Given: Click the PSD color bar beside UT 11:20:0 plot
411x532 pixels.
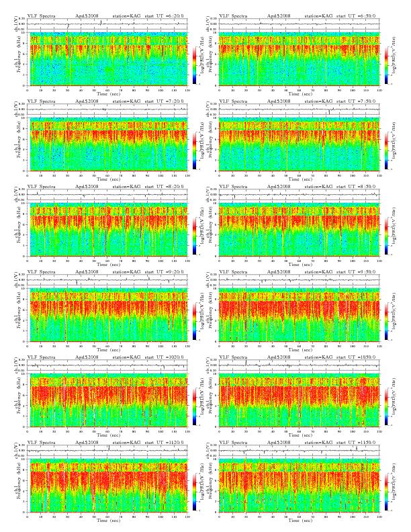Looking at the screenshot, I should 195,492.
